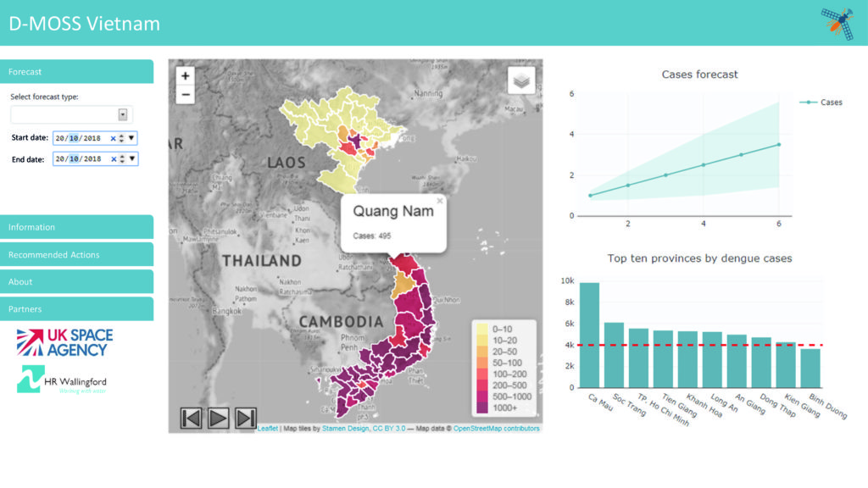Open the Partners section
Image resolution: width=868 pixels, height=488 pixels.
click(x=76, y=308)
